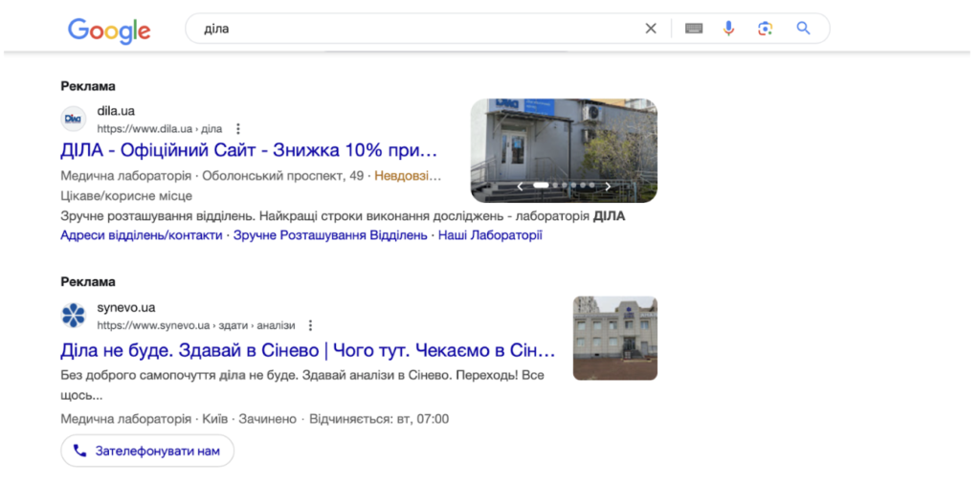Click the "Зателефонувати нам" call button
Viewport: 980px width, 485px height.
(147, 451)
